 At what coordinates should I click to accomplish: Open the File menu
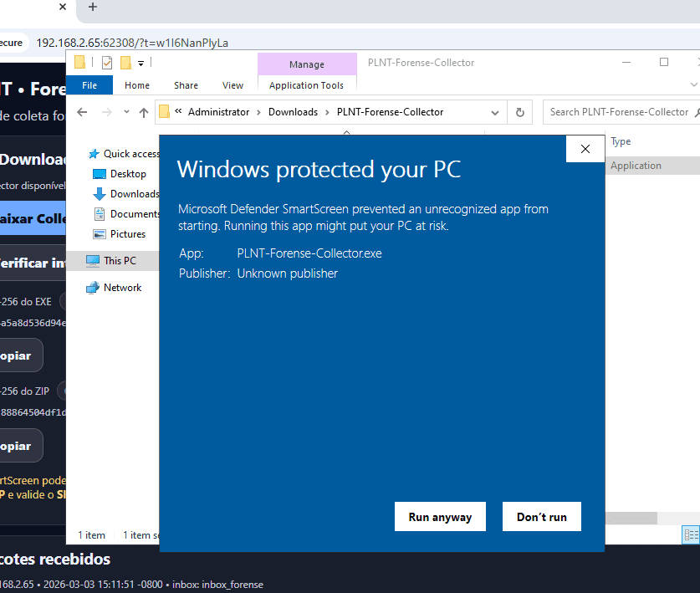(x=89, y=85)
